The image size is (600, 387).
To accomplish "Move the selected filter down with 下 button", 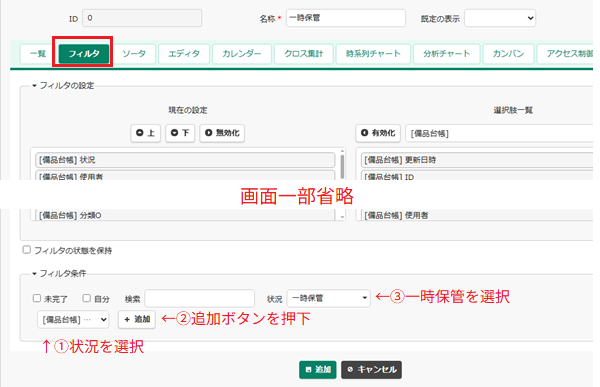I will (180, 133).
